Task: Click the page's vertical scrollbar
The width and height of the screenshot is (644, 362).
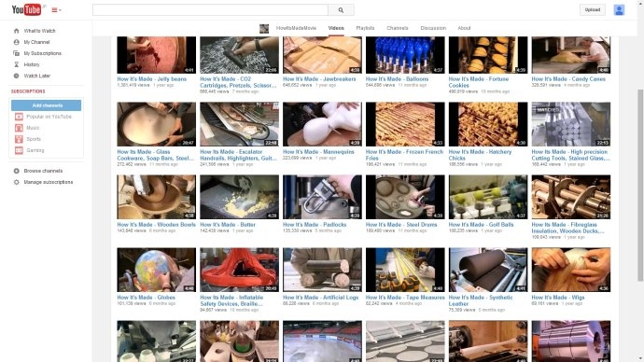Action: point(640,185)
